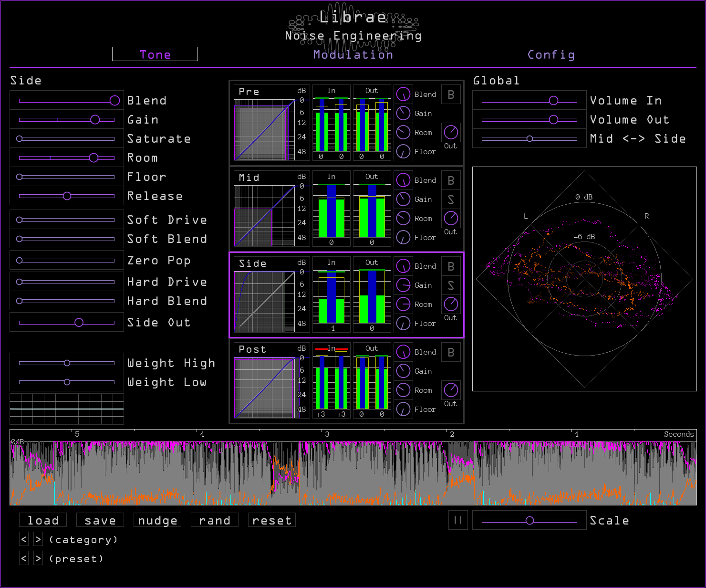Click the Pre band Out knob
The width and height of the screenshot is (706, 588).
(x=451, y=132)
